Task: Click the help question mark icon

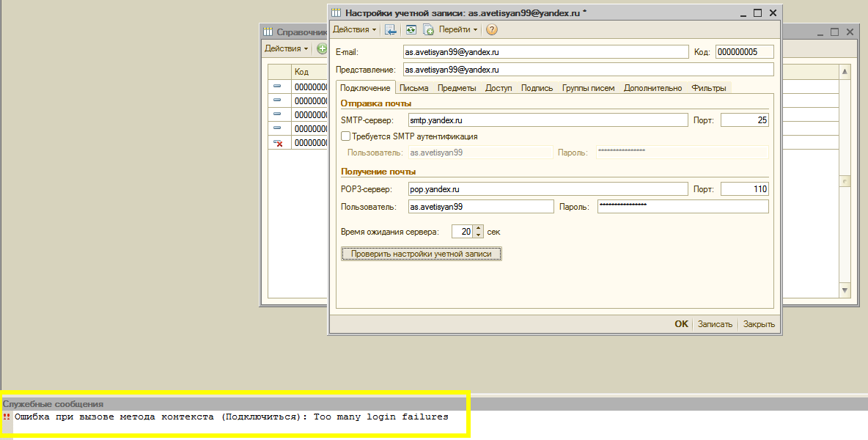Action: tap(492, 30)
